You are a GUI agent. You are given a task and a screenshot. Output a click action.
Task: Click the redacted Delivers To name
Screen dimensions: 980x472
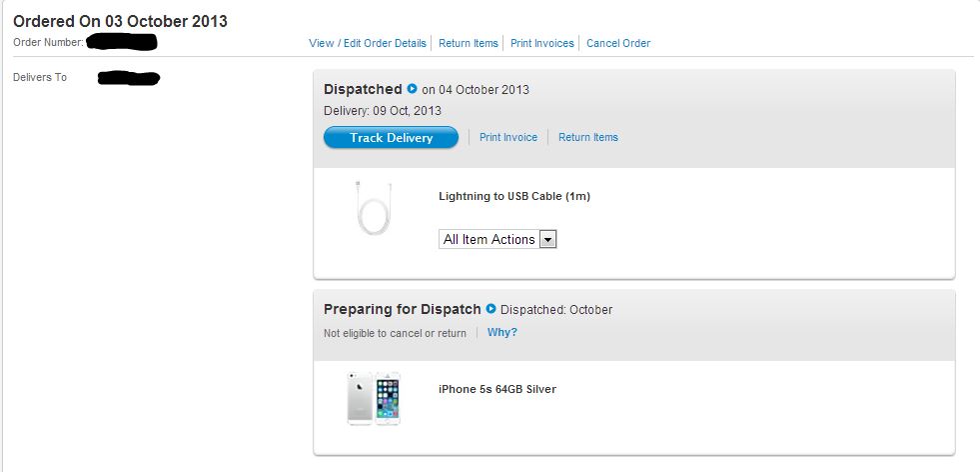130,77
